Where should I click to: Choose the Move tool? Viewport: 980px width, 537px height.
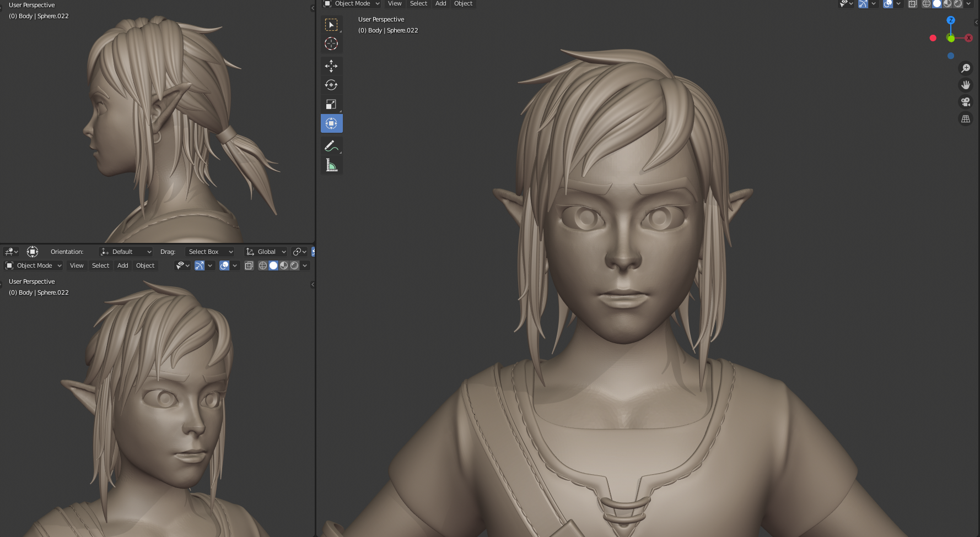[331, 66]
